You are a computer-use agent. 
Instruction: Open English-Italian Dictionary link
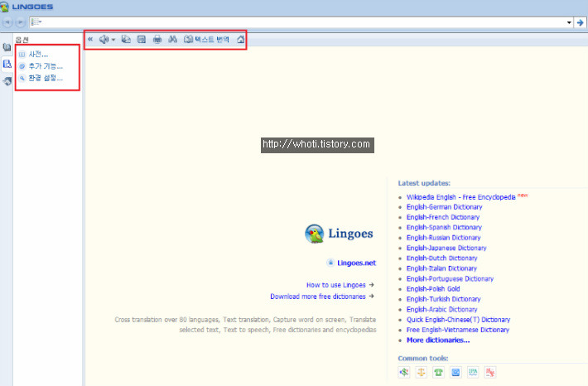coord(441,268)
